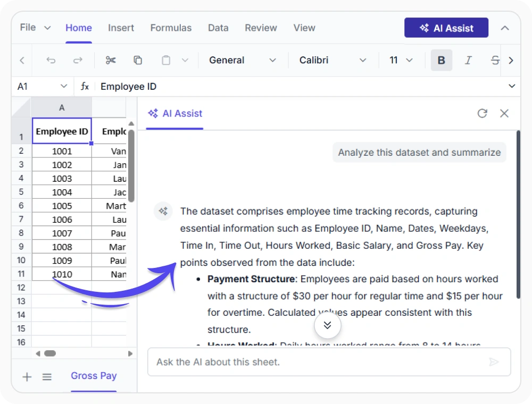Select row 12 header
The image size is (532, 404).
(21, 288)
